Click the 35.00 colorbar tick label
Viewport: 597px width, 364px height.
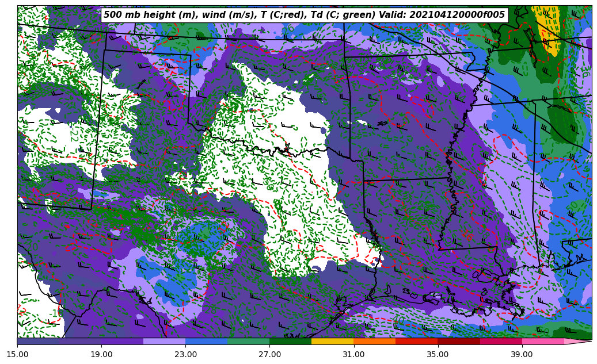point(438,354)
